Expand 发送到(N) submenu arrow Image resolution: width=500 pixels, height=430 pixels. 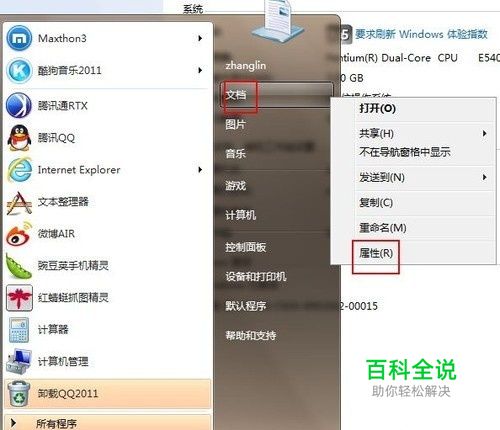[485, 177]
